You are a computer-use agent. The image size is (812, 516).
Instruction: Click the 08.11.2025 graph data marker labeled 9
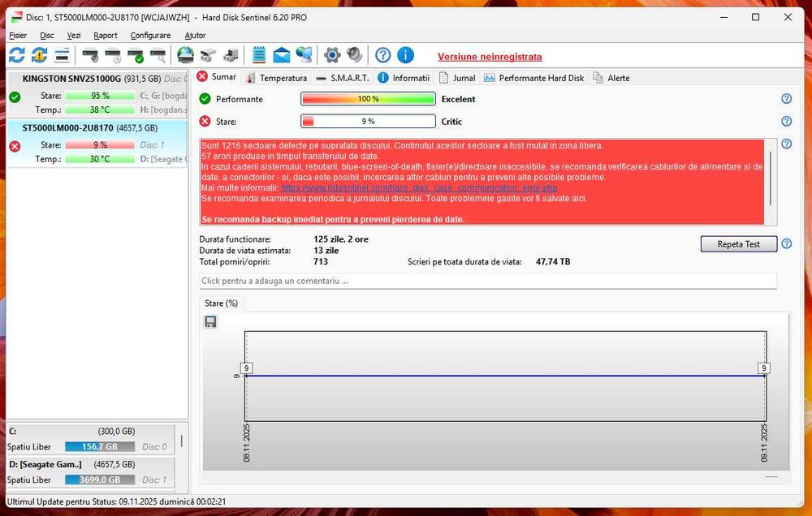tap(247, 368)
